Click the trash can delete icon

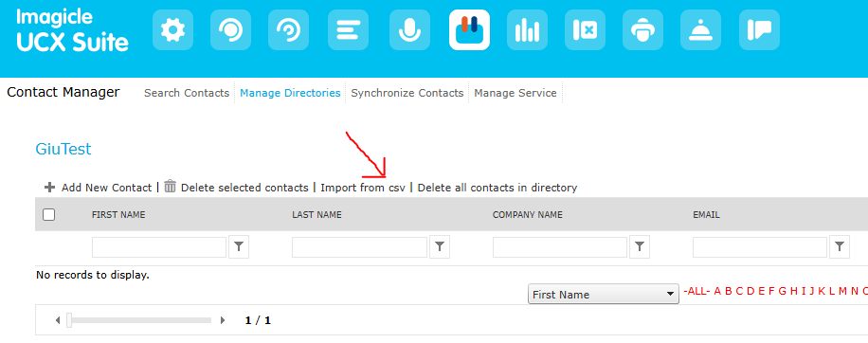[170, 187]
